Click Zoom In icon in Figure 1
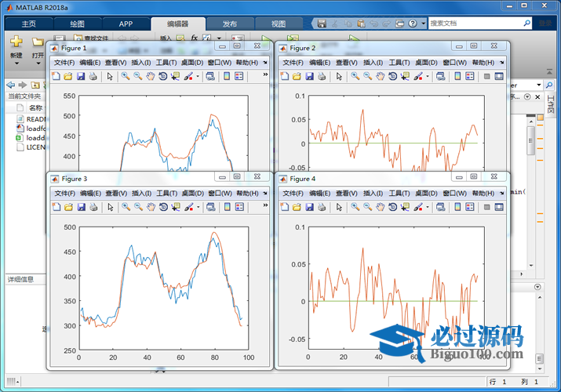This screenshot has width=561, height=392. (126, 76)
